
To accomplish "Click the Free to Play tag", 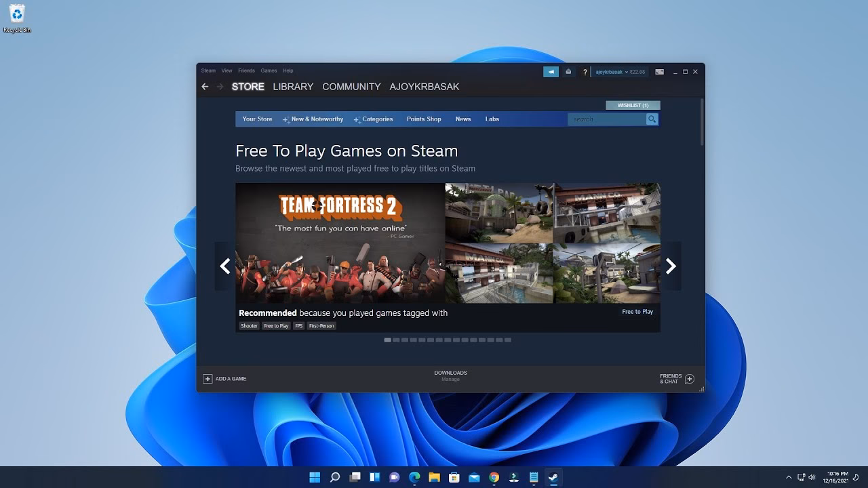I will coord(276,326).
